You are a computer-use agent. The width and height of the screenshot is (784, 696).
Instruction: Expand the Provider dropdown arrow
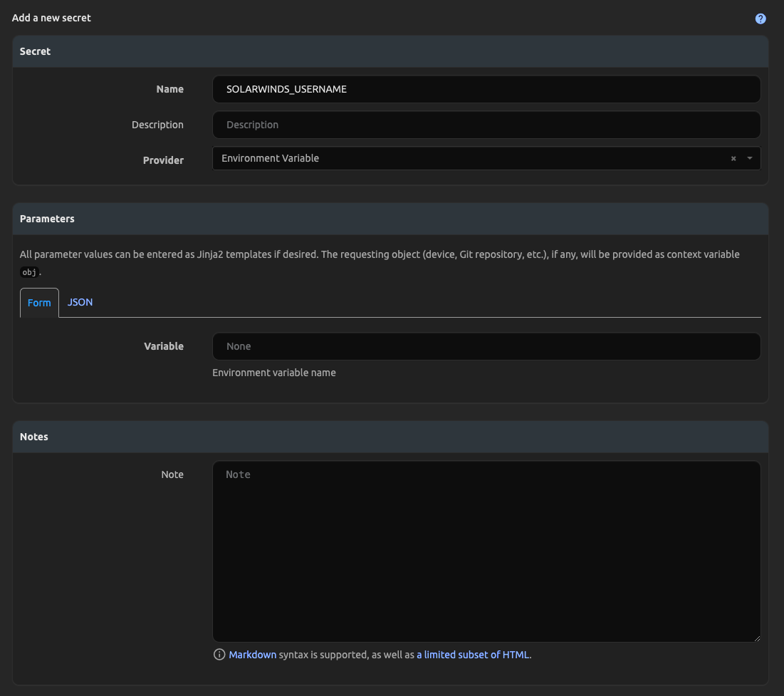click(750, 159)
